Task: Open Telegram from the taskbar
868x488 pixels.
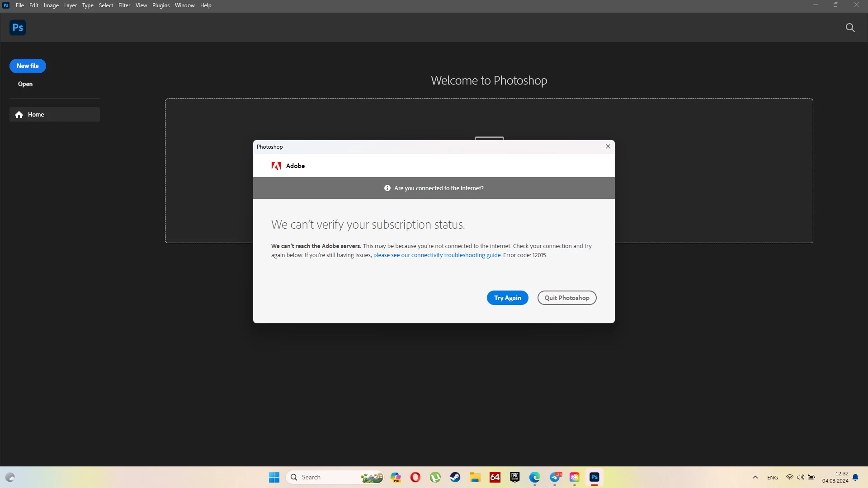Action: 555,477
